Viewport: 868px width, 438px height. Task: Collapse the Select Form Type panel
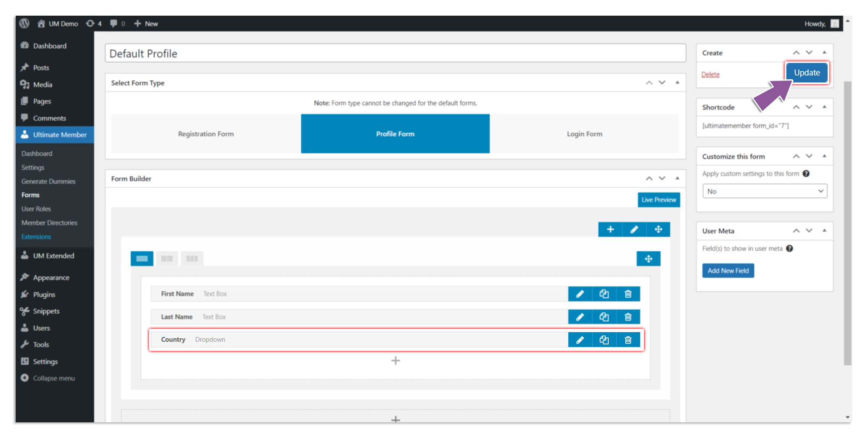coord(677,83)
